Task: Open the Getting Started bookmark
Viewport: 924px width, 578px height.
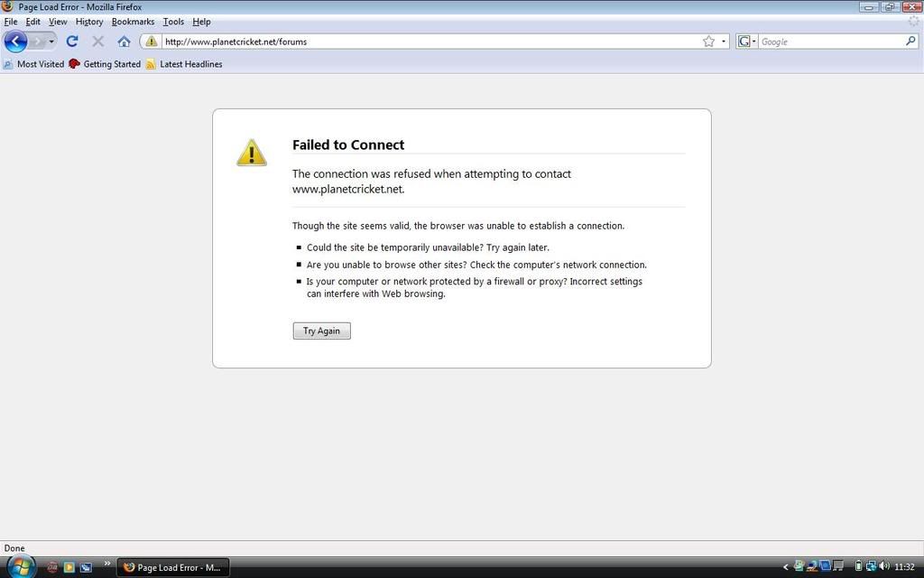Action: pyautogui.click(x=105, y=64)
